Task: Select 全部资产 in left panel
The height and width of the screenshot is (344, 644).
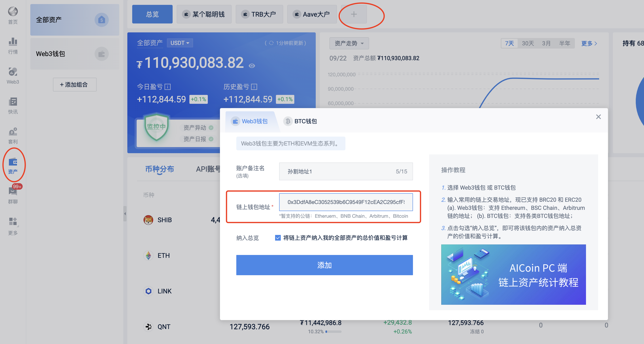Action: 75,20
